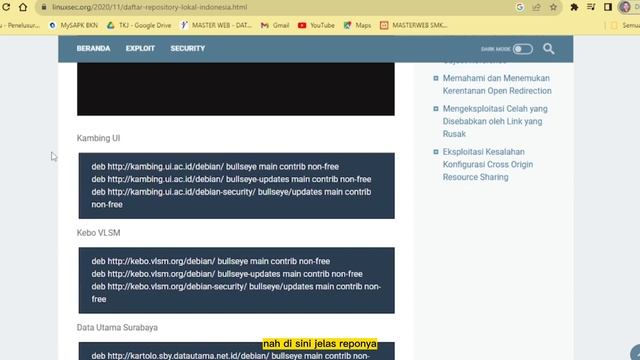640x360 pixels.
Task: Open the site search magnifier icon
Action: click(549, 49)
